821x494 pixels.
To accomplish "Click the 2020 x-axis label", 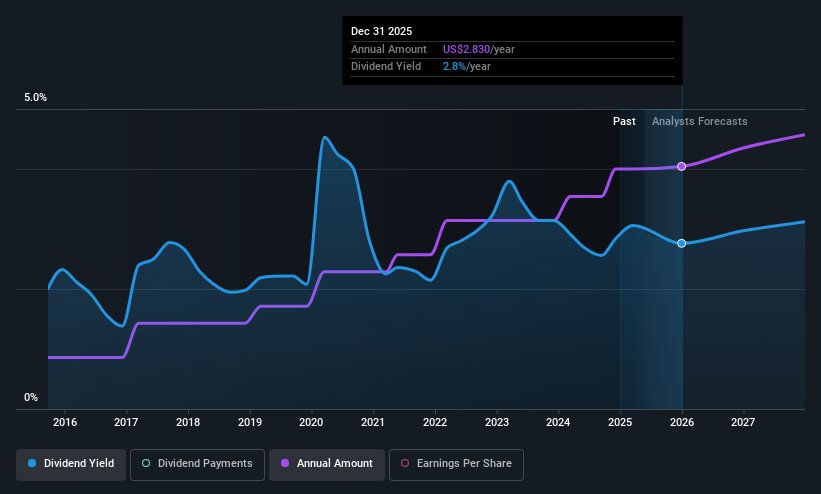I will coord(311,422).
